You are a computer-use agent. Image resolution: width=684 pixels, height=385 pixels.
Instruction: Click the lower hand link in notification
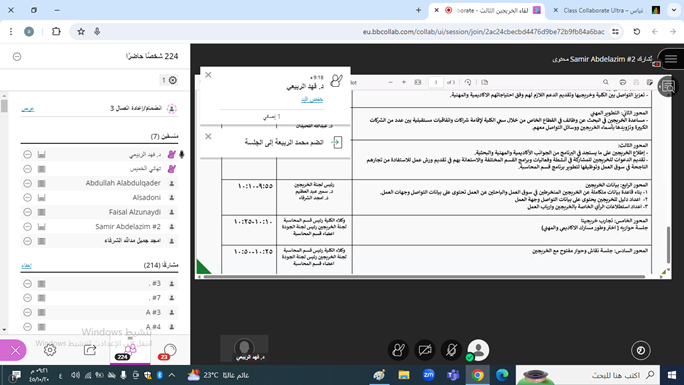(312, 99)
